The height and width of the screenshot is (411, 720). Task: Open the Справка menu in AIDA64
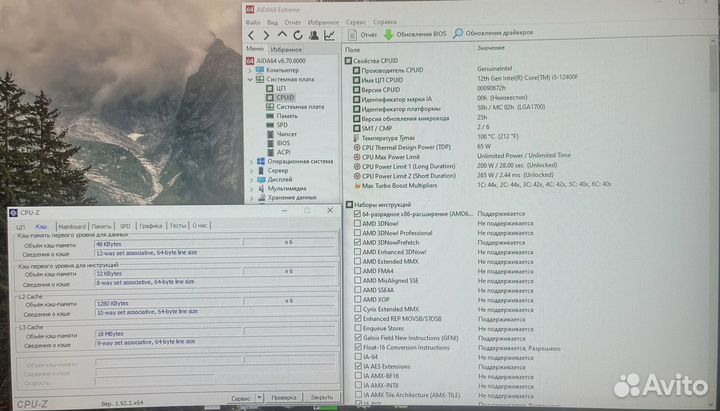385,22
